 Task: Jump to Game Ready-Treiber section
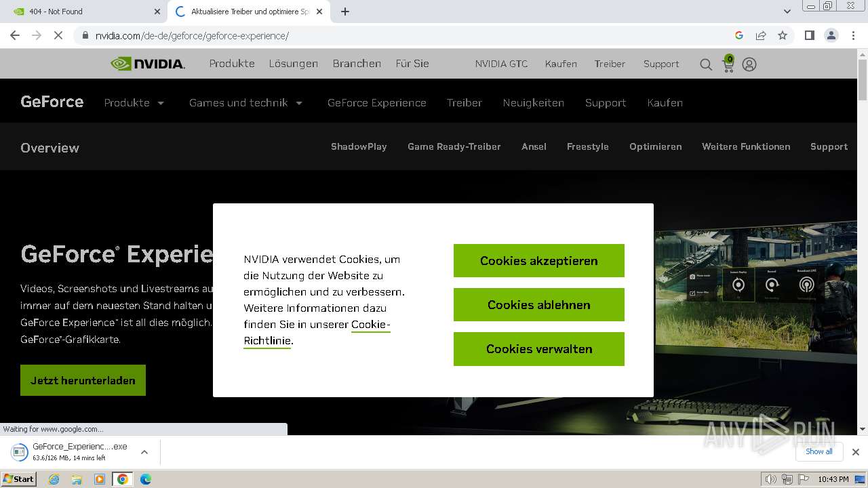pos(454,146)
